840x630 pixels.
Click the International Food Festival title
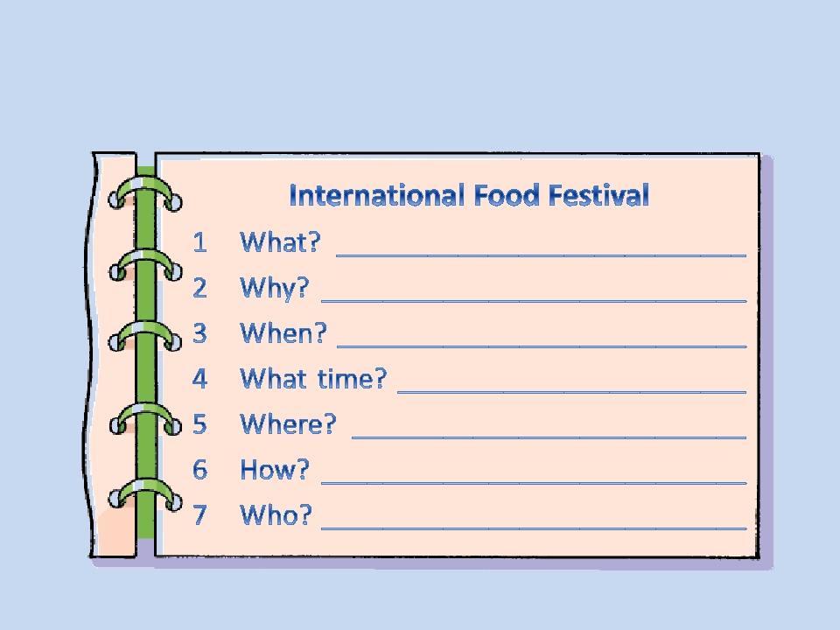point(469,195)
